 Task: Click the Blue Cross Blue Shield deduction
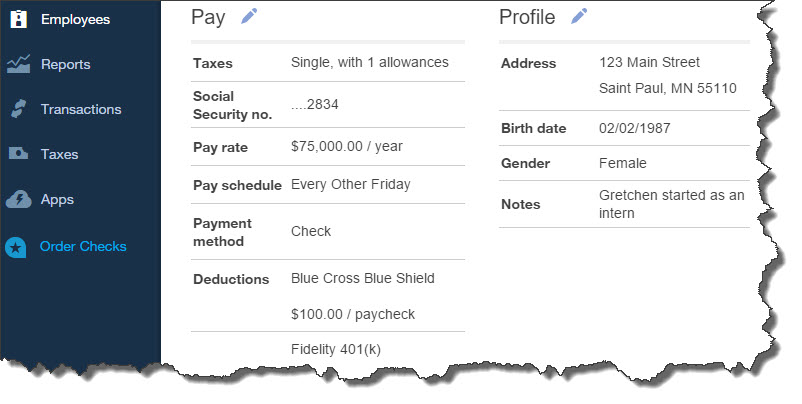pos(363,278)
